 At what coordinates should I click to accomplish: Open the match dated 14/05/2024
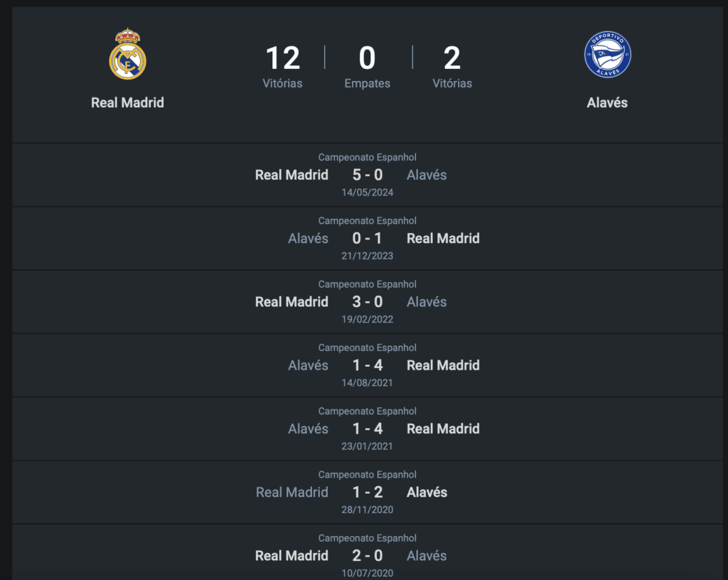[368, 193]
